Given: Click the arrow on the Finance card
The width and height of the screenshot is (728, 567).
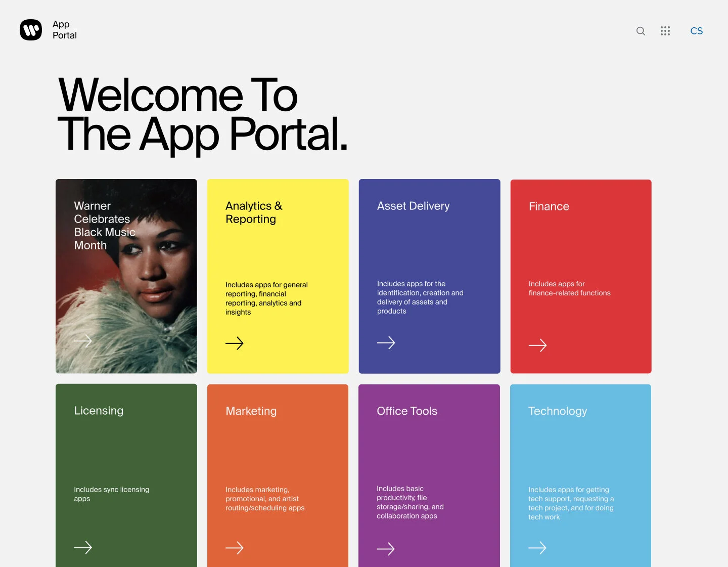Looking at the screenshot, I should coord(538,345).
